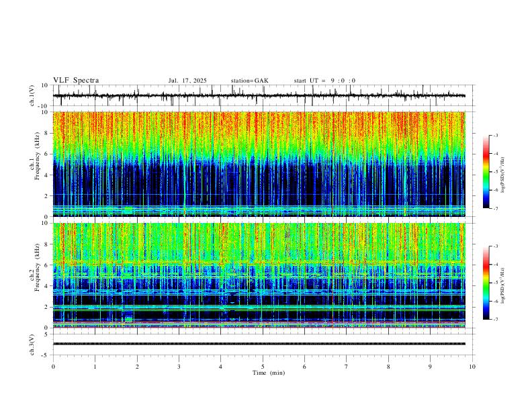532x411 pixels.
Task: Click the "ch.1(V)" waveform axis label
Action: 32,95
